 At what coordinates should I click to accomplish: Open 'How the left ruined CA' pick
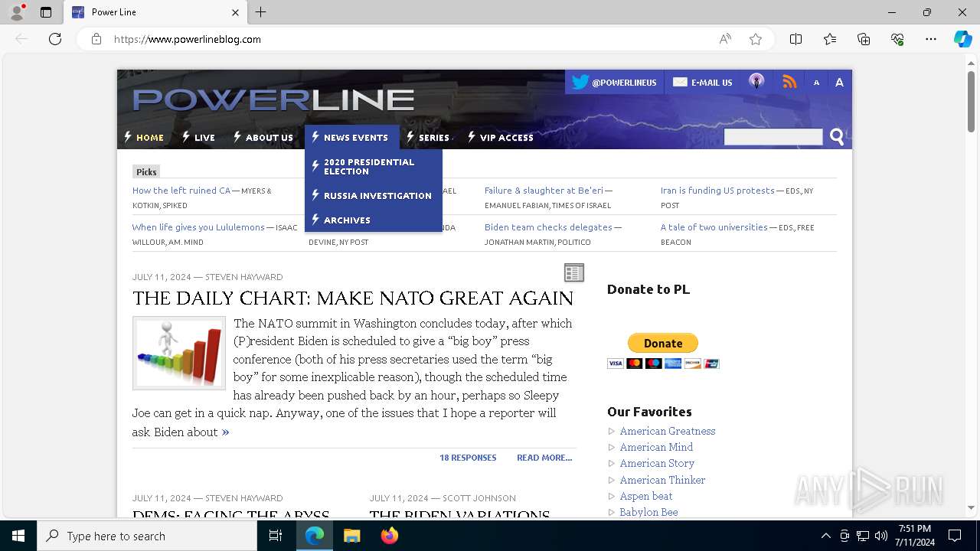point(181,191)
